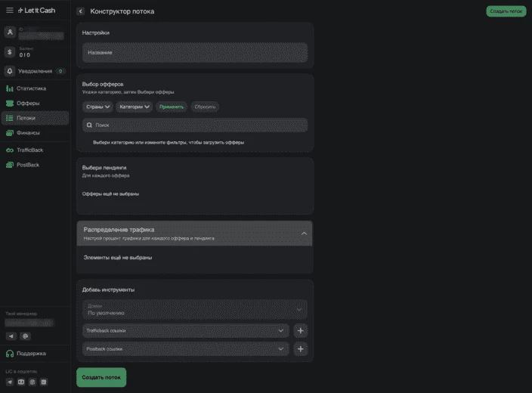This screenshot has width=532, height=393.
Task: Open Уведомления notifications bell
Action: point(10,71)
